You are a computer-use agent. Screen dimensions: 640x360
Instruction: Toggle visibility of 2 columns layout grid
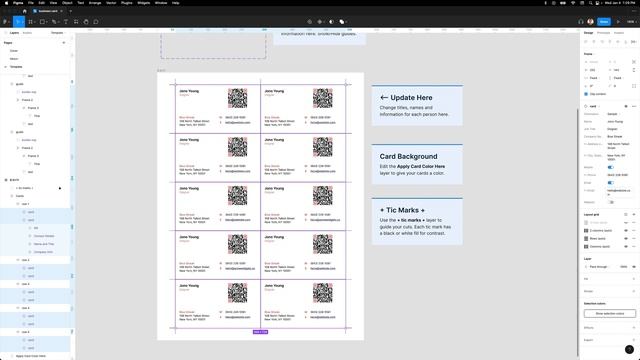tap(626, 231)
